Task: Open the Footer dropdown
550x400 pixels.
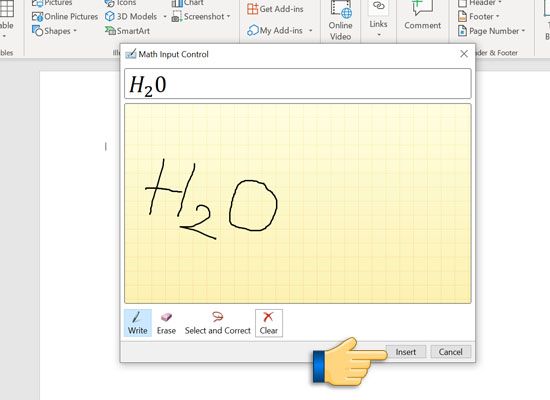Action: pos(478,16)
